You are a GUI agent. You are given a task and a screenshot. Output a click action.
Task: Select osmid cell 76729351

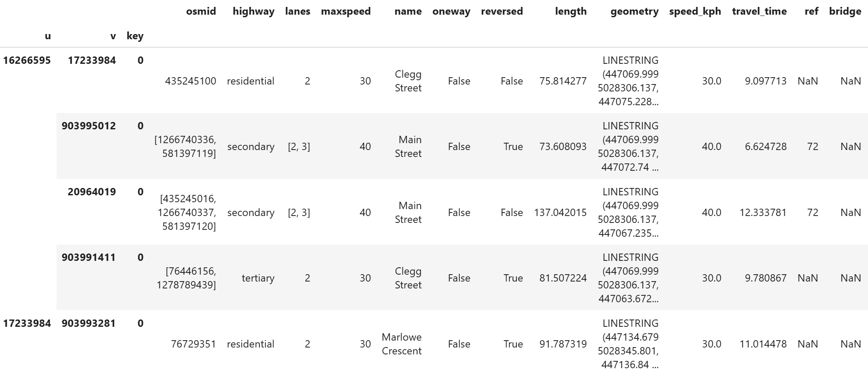pyautogui.click(x=193, y=344)
